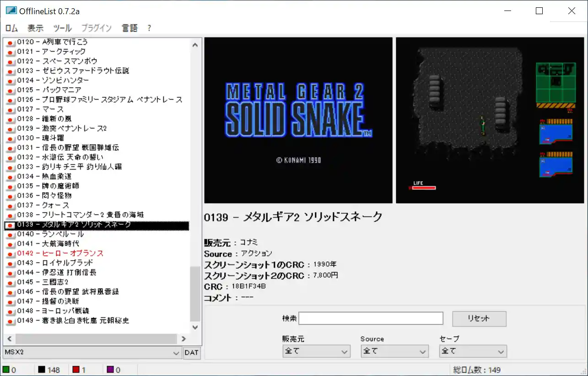Open the Source filter dropdown

pyautogui.click(x=394, y=351)
